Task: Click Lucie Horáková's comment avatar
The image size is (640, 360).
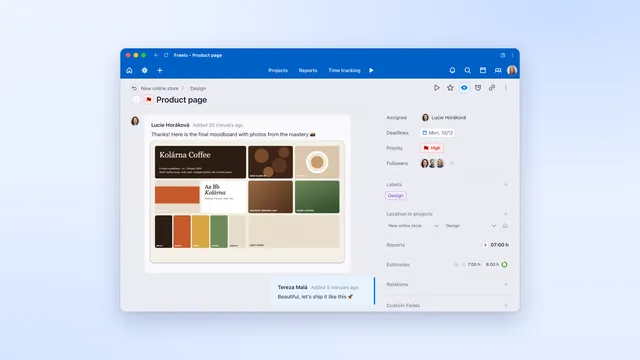Action: (135, 121)
